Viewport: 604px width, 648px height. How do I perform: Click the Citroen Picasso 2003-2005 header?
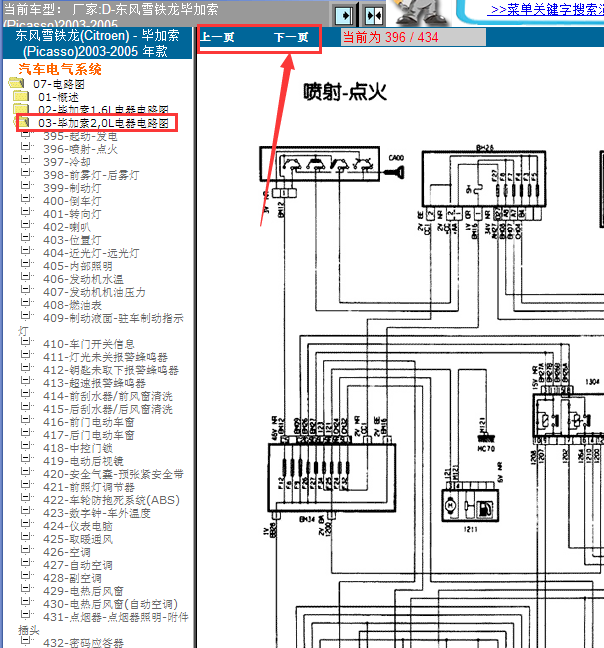[x=97, y=43]
